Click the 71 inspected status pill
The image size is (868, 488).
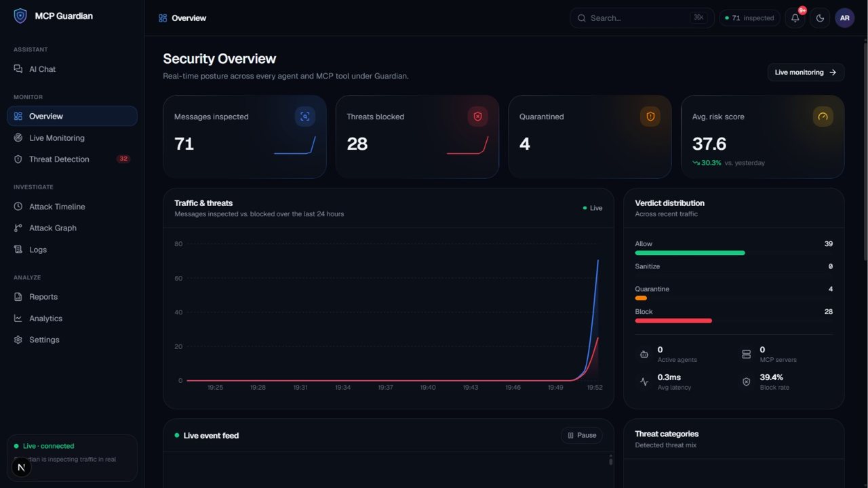(x=749, y=18)
